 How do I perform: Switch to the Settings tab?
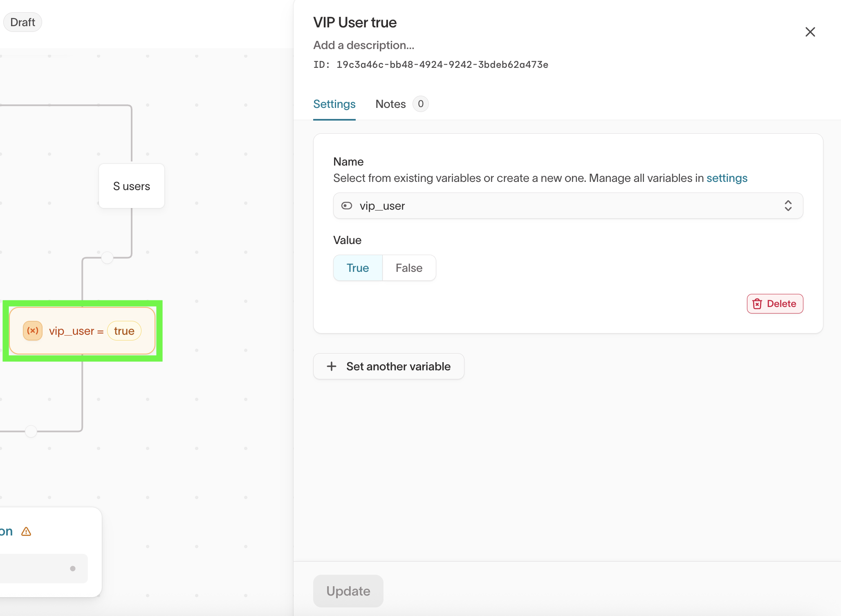pyautogui.click(x=334, y=104)
